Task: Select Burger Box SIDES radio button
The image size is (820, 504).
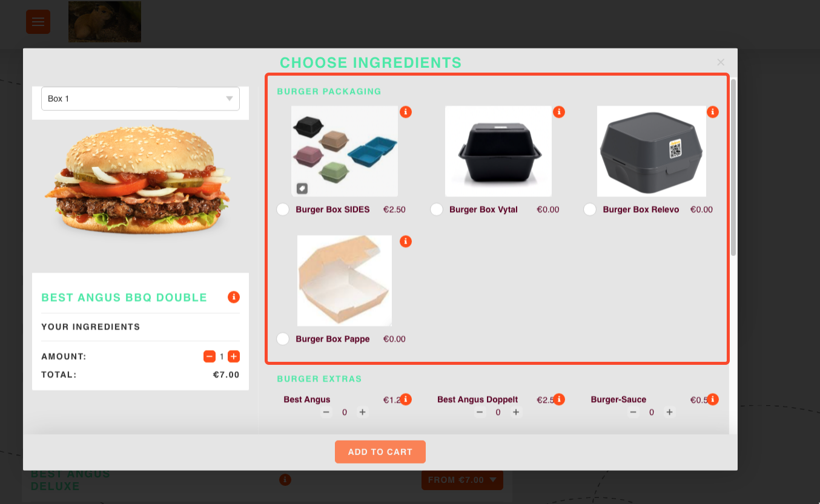Action: (283, 209)
